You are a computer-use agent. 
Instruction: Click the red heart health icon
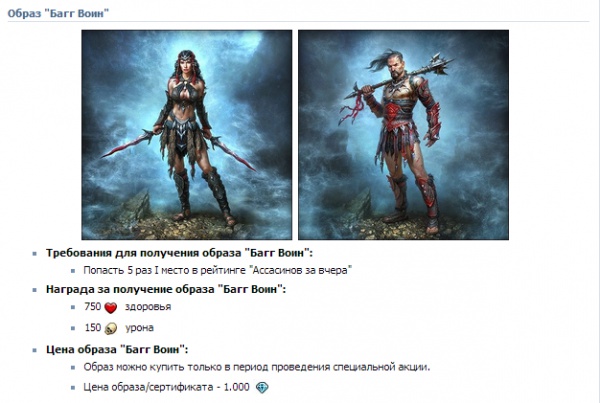click(x=111, y=307)
